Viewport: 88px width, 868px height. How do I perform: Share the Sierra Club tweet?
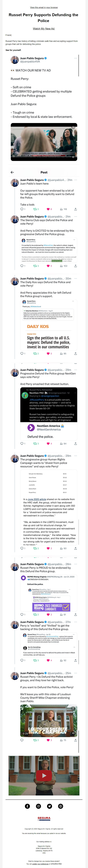(x=75, y=266)
